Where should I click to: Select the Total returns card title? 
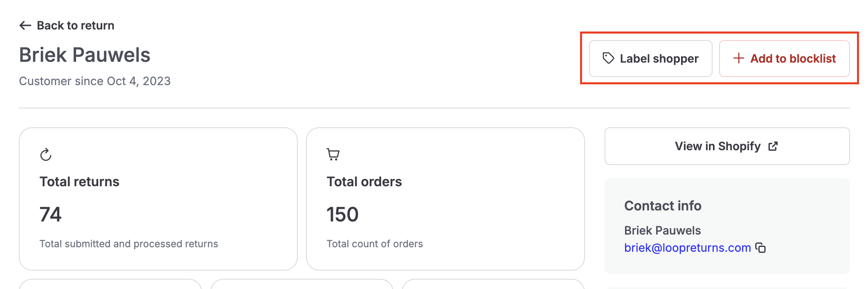pos(79,182)
